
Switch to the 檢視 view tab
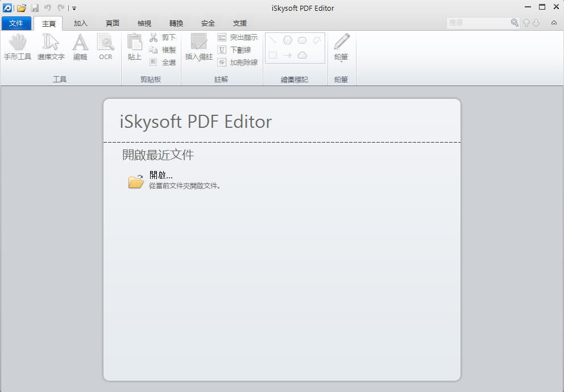144,23
